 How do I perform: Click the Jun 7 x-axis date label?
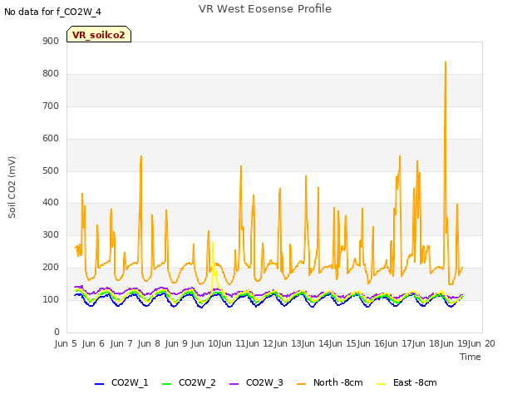tap(121, 343)
